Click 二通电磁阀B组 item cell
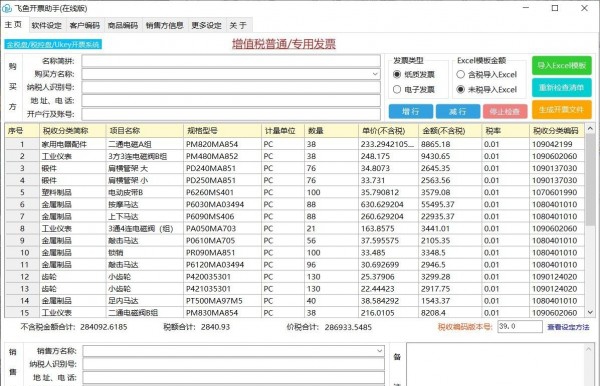600x386 pixels. tap(145, 313)
